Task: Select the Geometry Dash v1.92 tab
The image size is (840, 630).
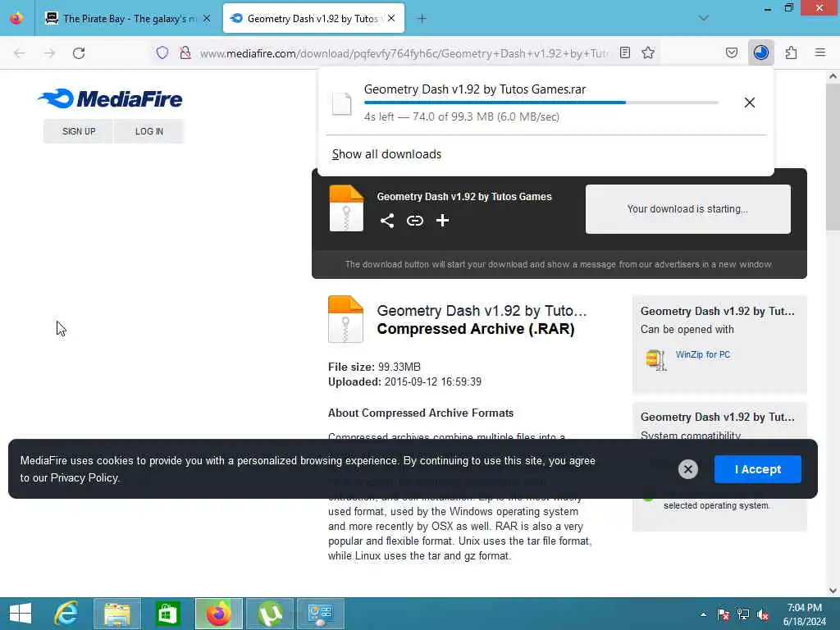Action: (313, 19)
